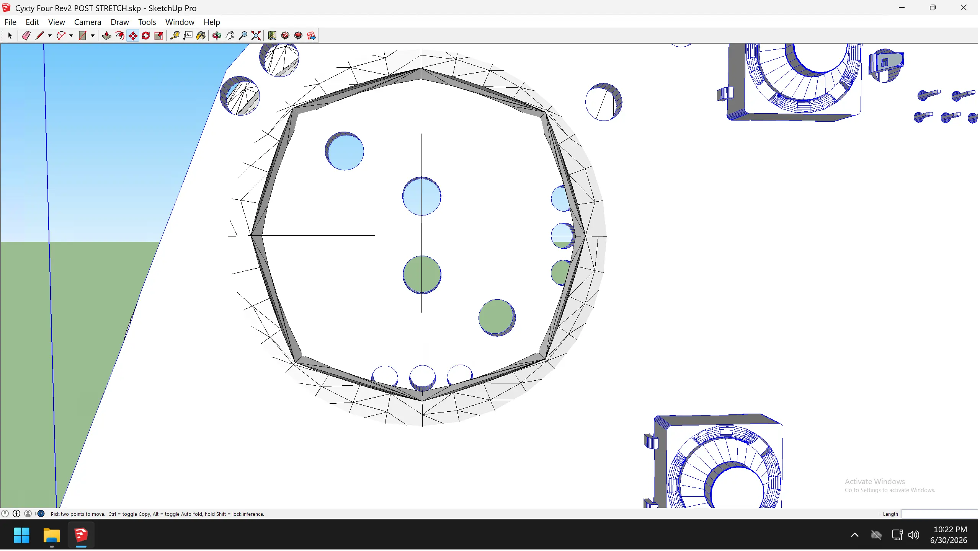The image size is (980, 551).
Task: Expand the Rectangle shape dropdown arrow
Action: point(93,36)
